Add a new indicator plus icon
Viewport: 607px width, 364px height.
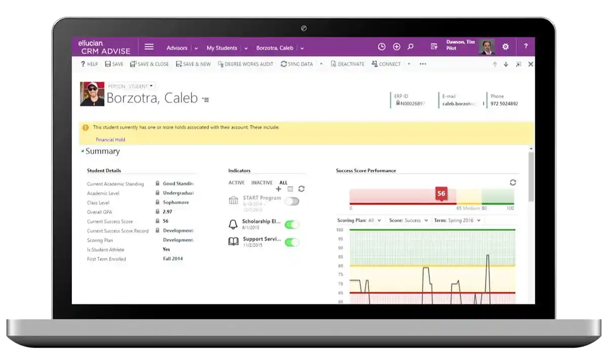(x=278, y=189)
